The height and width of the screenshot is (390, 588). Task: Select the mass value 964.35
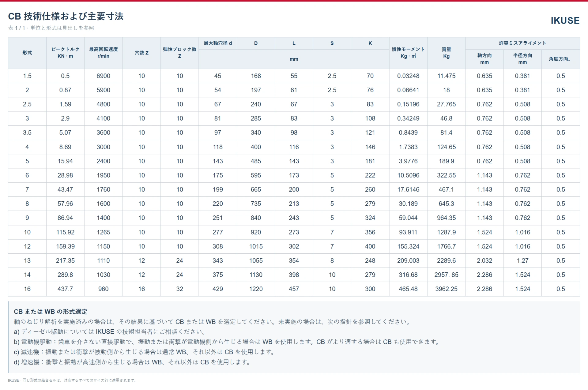(x=446, y=218)
